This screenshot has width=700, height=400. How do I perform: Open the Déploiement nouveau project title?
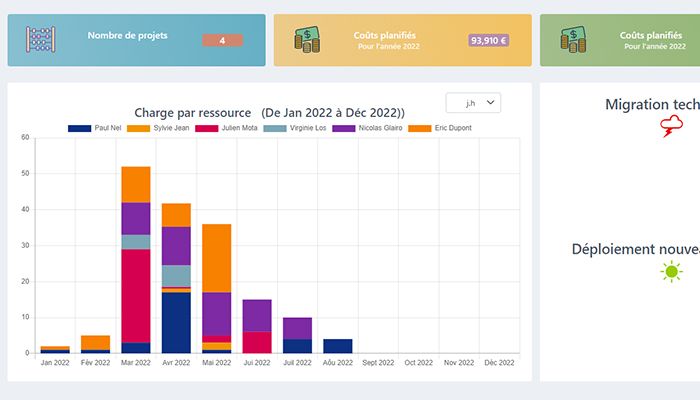coord(635,249)
